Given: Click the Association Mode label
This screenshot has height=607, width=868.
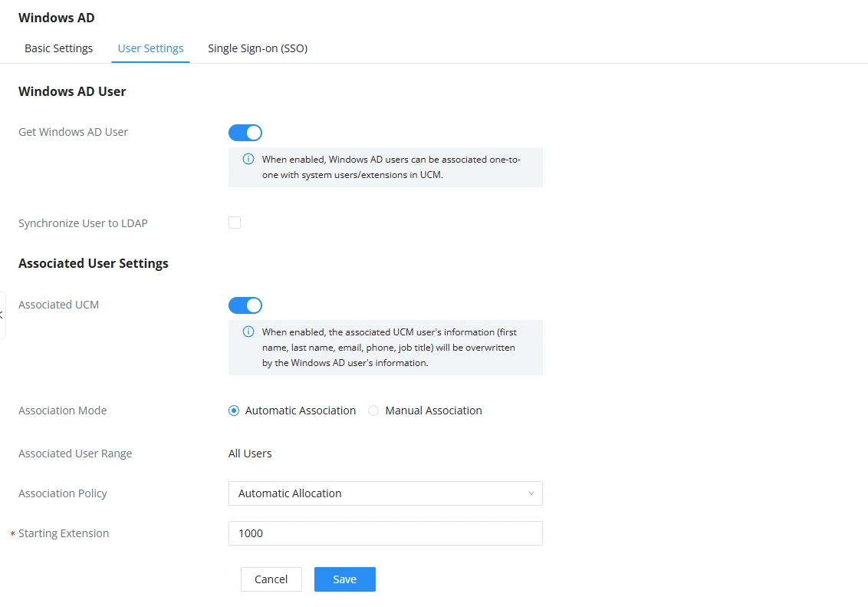Looking at the screenshot, I should tap(63, 411).
